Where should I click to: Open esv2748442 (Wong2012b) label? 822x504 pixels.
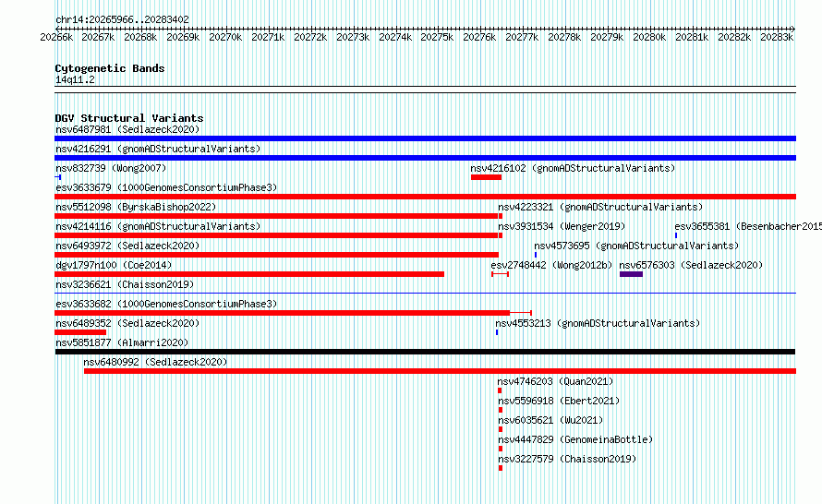[551, 265]
